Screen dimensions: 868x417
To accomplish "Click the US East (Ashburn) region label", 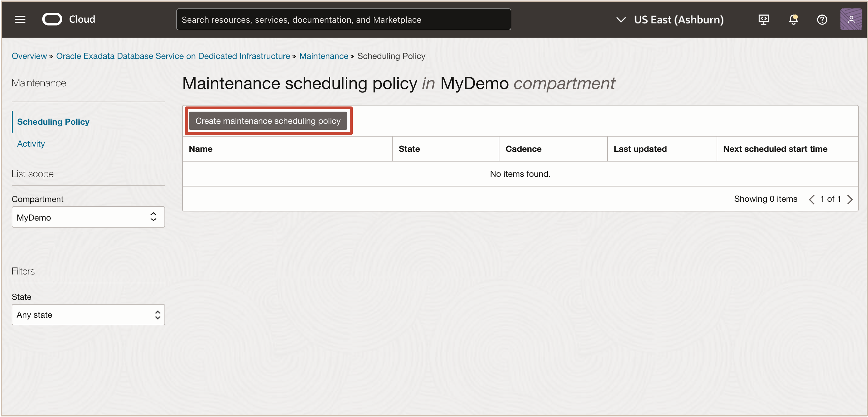I will click(x=679, y=19).
